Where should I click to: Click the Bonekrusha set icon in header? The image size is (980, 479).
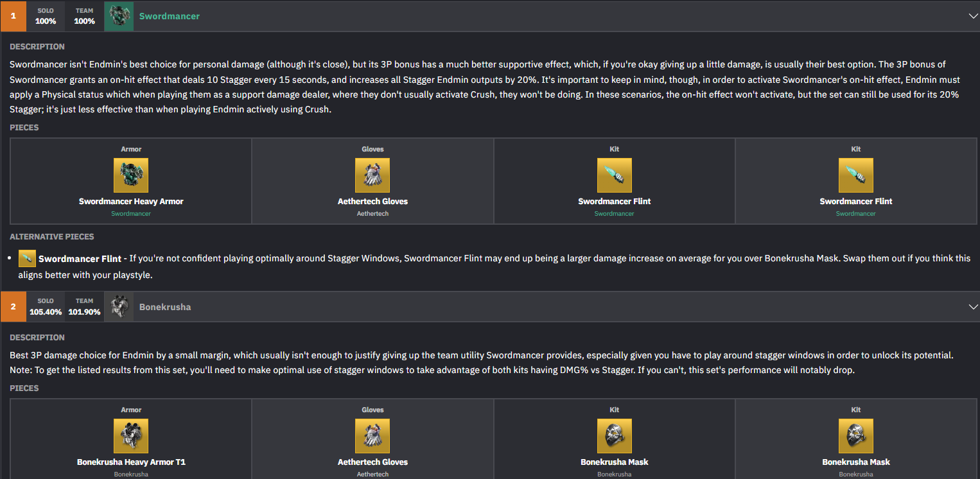pos(118,307)
